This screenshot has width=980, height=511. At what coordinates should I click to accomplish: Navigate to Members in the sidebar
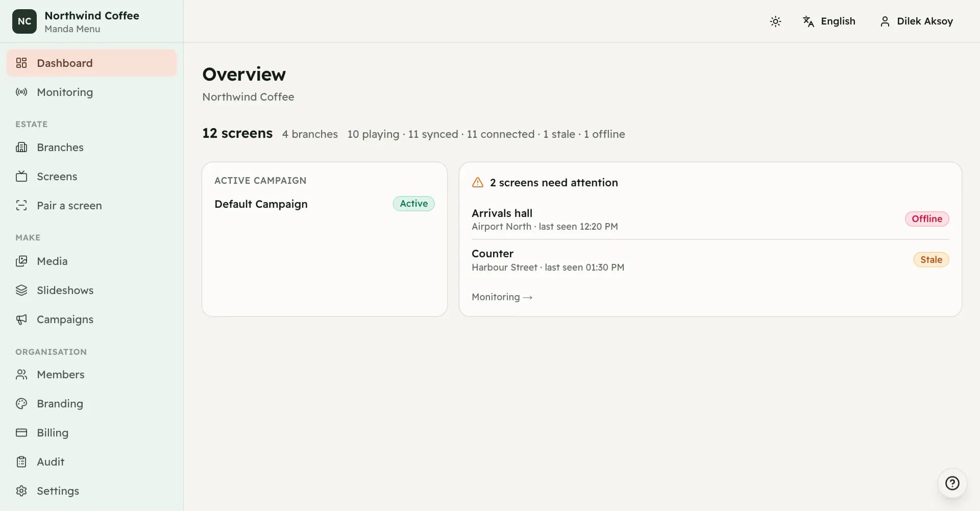click(92, 374)
